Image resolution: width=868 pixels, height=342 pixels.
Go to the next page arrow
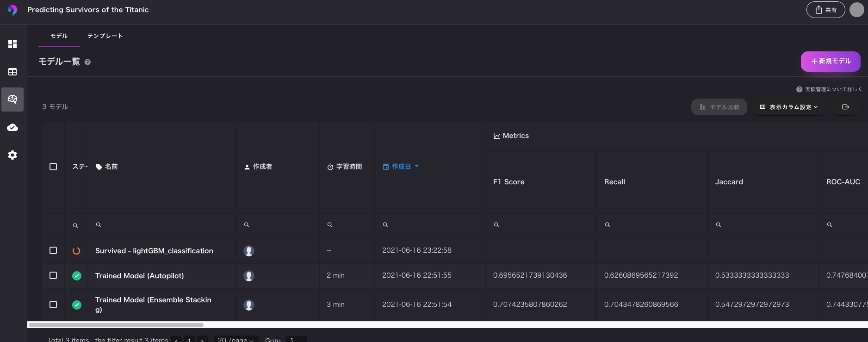coord(203,339)
